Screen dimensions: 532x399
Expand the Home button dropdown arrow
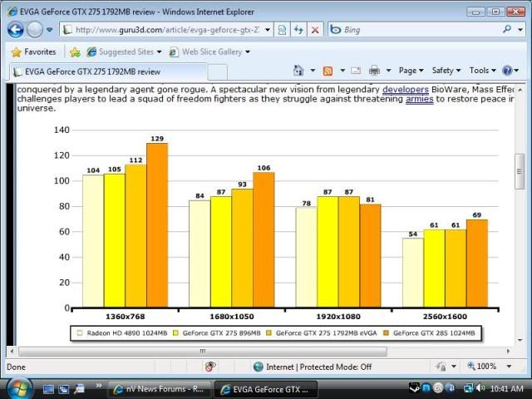click(x=313, y=71)
